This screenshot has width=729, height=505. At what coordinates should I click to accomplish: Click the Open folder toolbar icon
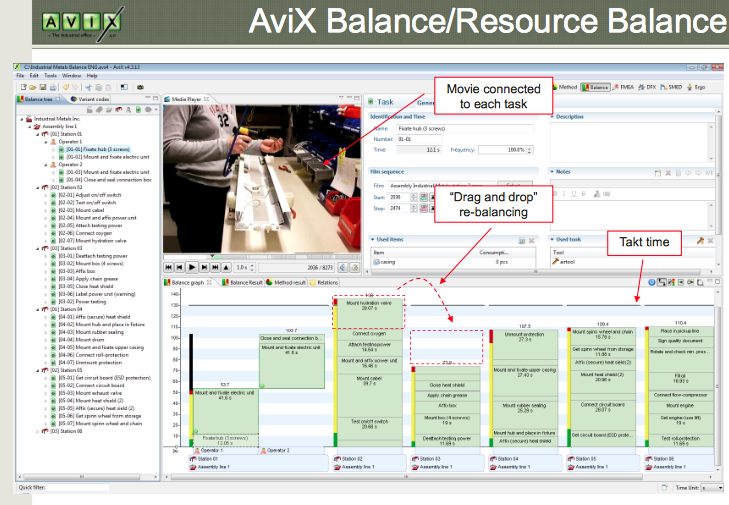[x=33, y=87]
